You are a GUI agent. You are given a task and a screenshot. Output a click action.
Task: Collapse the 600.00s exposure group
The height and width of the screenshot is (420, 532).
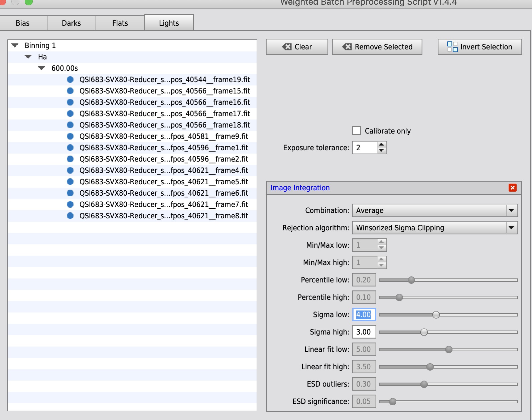41,68
